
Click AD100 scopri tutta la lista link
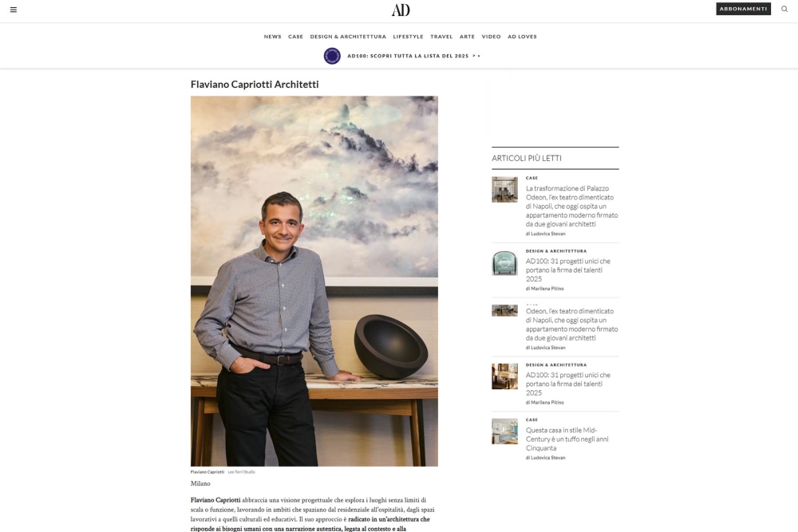point(413,56)
